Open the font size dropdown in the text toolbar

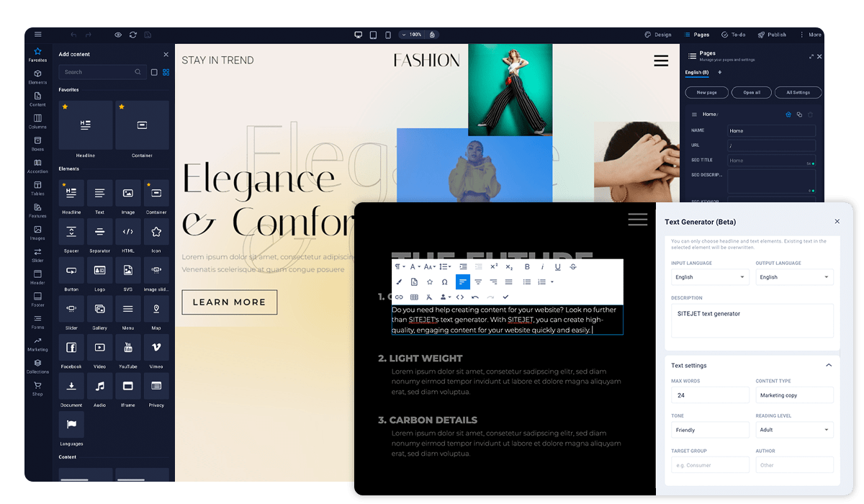tap(430, 266)
